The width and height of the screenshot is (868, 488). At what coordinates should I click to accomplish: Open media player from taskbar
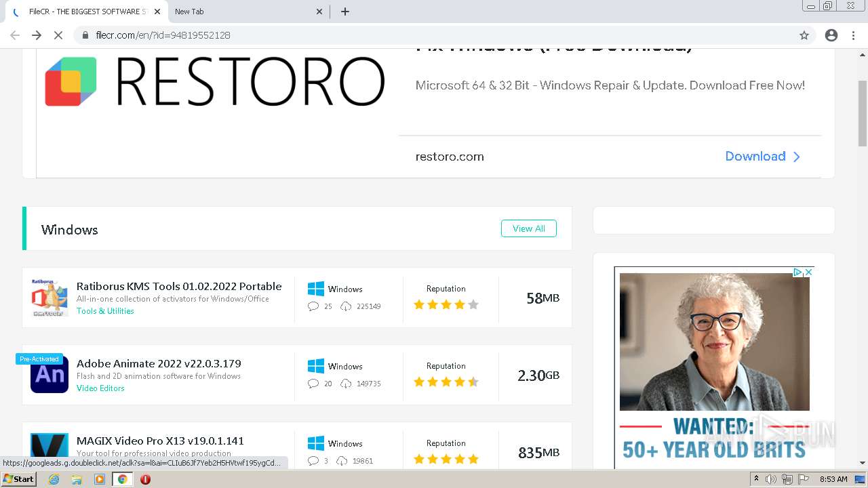(100, 479)
